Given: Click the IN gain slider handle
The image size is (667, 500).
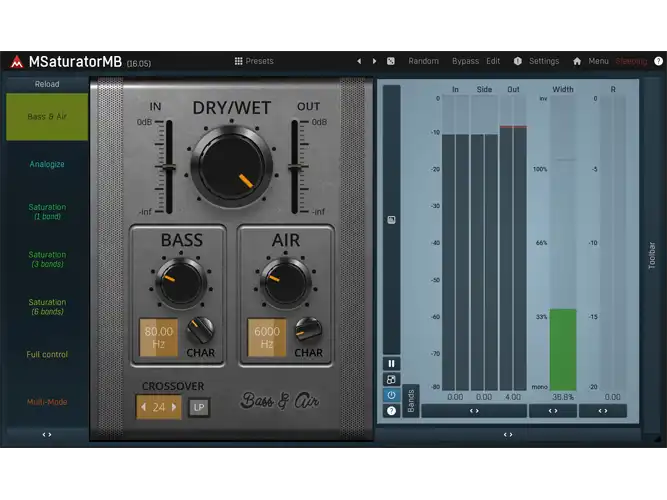Looking at the screenshot, I should pos(169,167).
